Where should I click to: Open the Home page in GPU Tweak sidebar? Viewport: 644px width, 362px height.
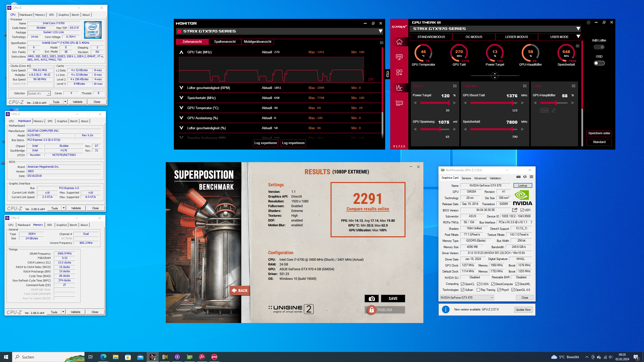tap(399, 42)
